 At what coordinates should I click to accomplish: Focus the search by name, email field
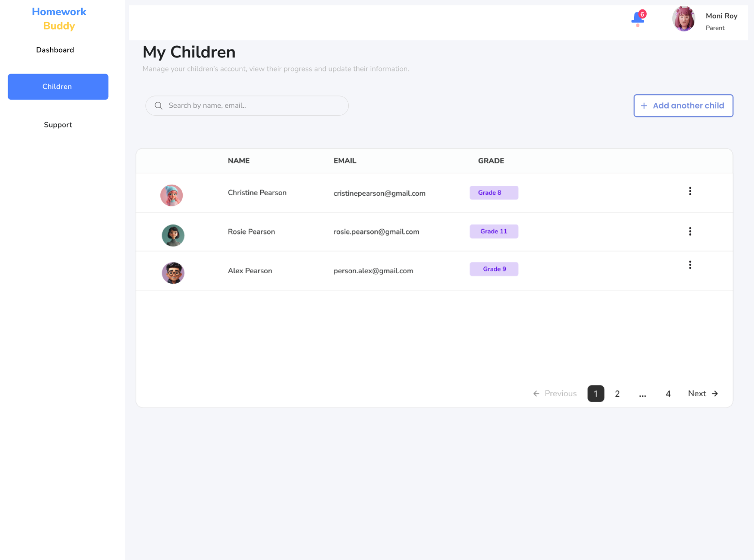[247, 106]
